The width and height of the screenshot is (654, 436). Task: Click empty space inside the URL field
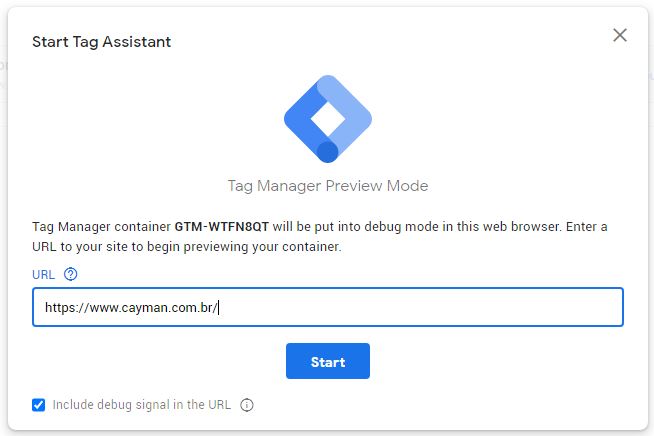417,307
